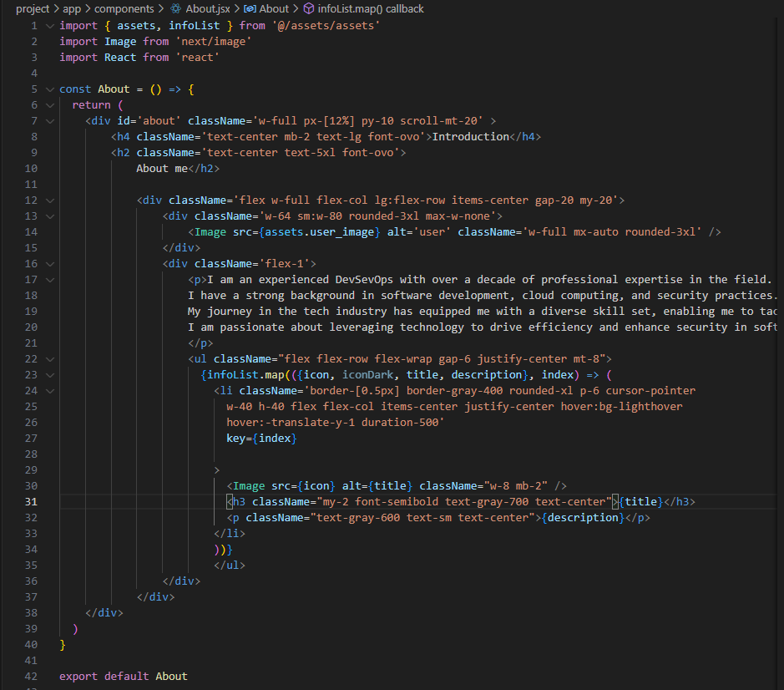The image size is (784, 690).
Task: Fold the li element at line 24
Action: click(50, 391)
